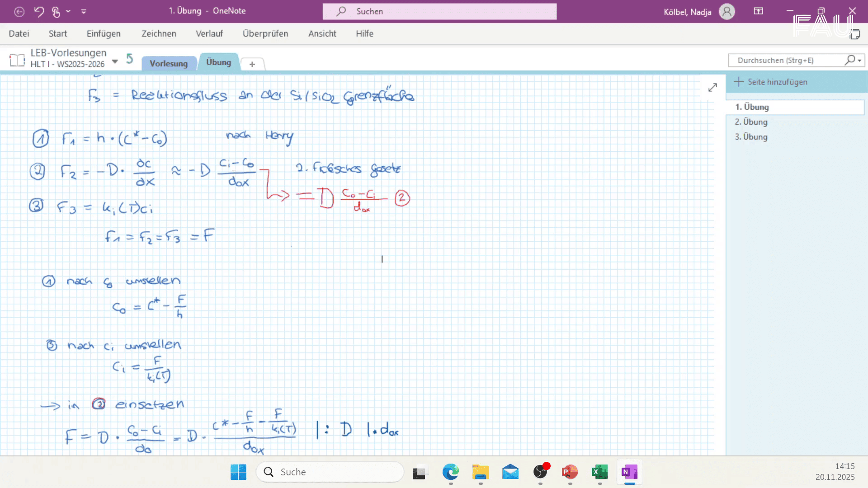Viewport: 868px width, 488px height.
Task: Toggle touch/mouse drawing mode
Action: tap(55, 11)
